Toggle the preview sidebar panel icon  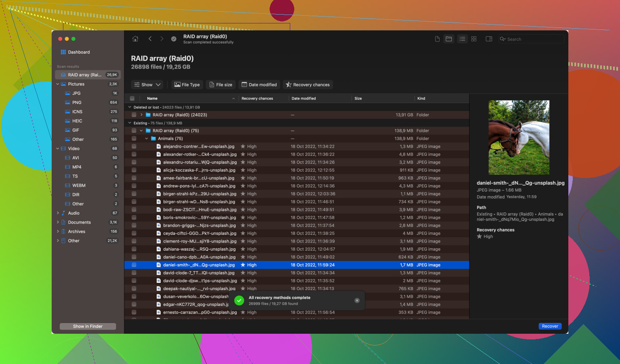pos(489,39)
